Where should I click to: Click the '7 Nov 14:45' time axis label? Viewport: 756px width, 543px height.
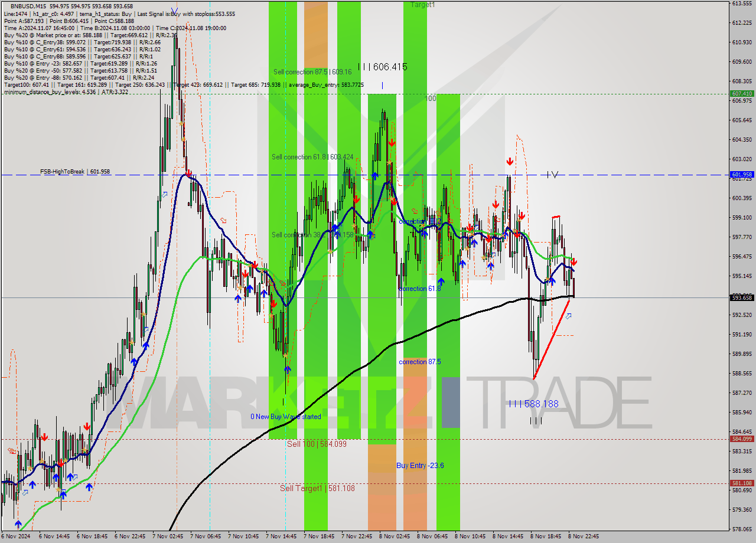point(281,537)
